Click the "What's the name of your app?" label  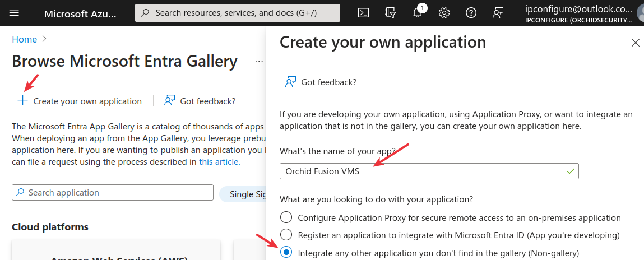pyautogui.click(x=337, y=151)
